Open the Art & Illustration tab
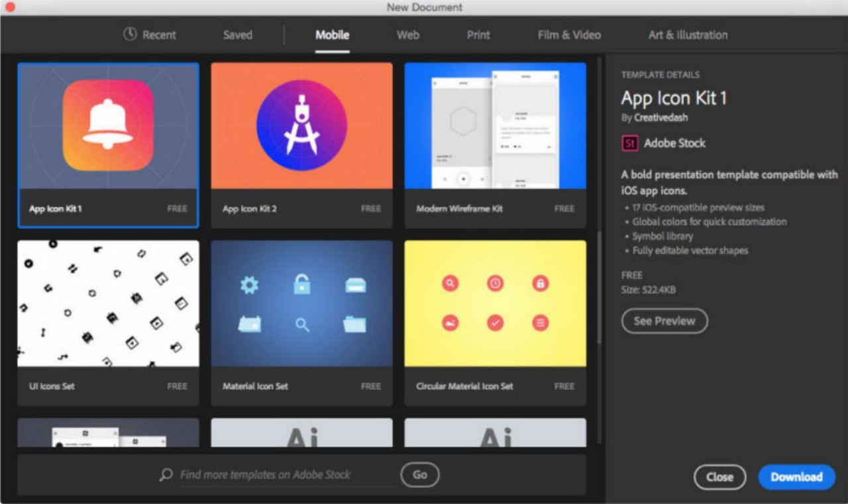Screen dimensions: 848x504 (688, 35)
